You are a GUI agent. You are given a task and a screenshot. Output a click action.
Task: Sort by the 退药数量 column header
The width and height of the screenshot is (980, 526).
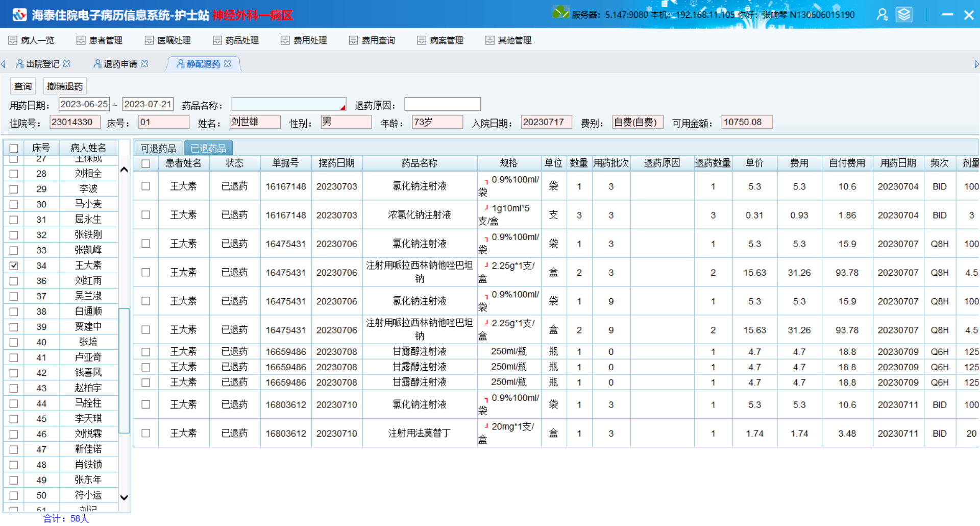point(713,163)
